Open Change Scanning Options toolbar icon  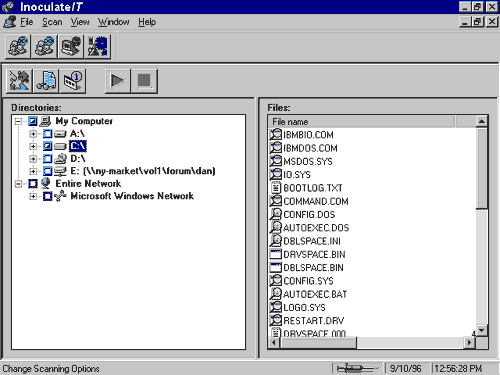point(19,81)
